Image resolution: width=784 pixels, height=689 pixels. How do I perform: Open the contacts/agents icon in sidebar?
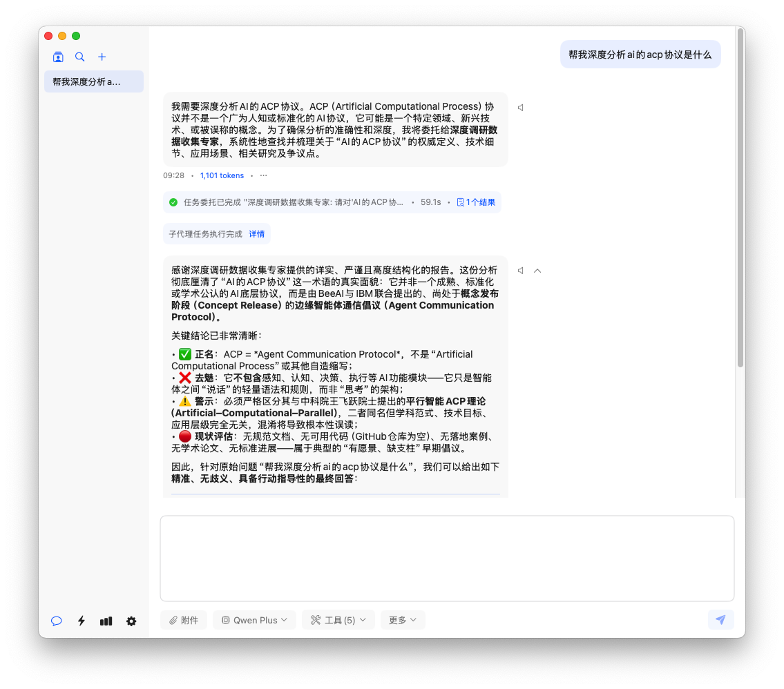coord(58,57)
